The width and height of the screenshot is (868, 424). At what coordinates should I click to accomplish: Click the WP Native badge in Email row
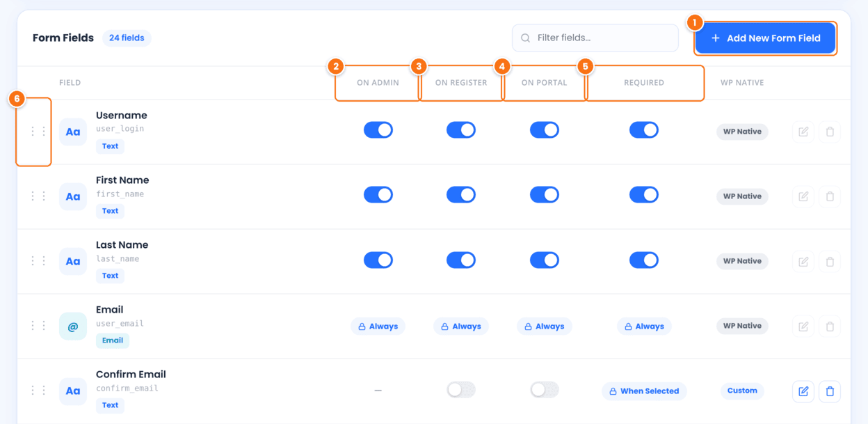click(x=742, y=326)
